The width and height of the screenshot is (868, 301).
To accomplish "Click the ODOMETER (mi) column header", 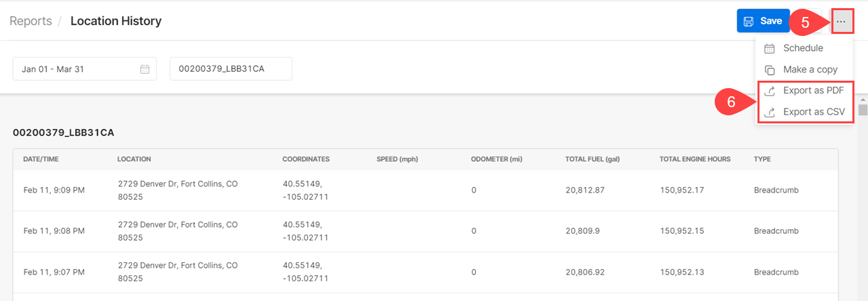I will click(x=498, y=159).
